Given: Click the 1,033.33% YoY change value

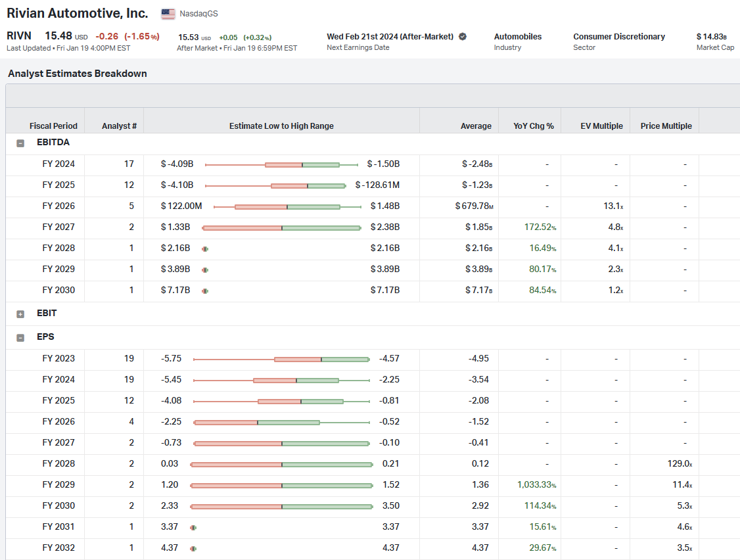Looking at the screenshot, I should point(536,485).
